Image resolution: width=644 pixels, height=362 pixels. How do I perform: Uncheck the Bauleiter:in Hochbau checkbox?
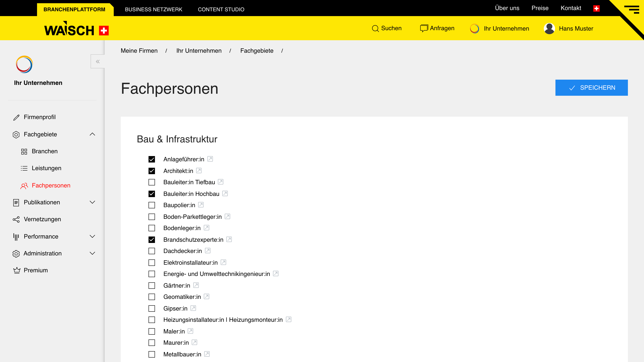(x=152, y=194)
